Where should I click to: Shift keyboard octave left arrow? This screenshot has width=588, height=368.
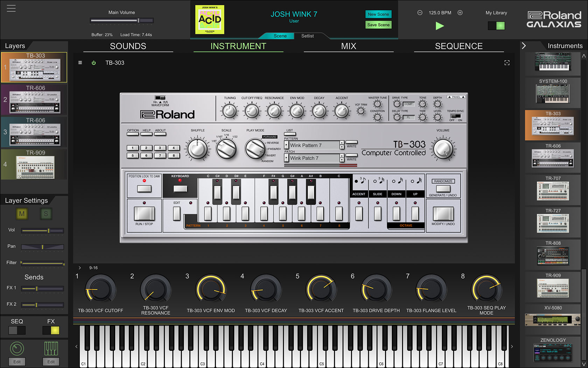point(76,347)
